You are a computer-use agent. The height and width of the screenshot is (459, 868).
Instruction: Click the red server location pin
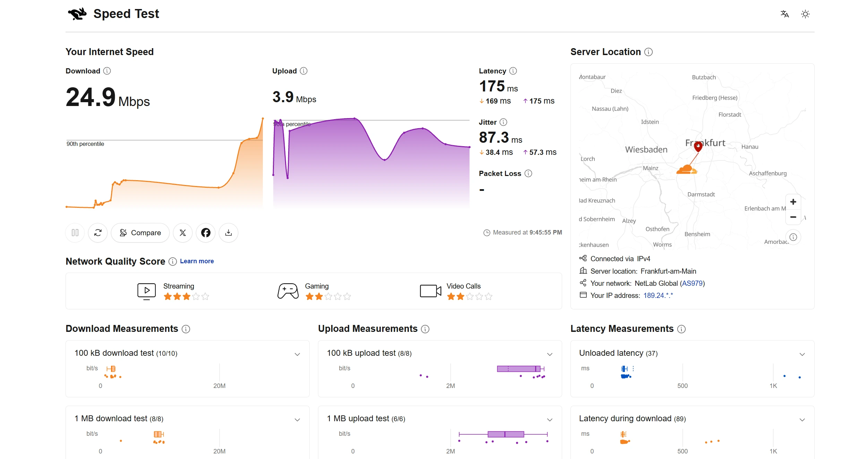coord(698,146)
